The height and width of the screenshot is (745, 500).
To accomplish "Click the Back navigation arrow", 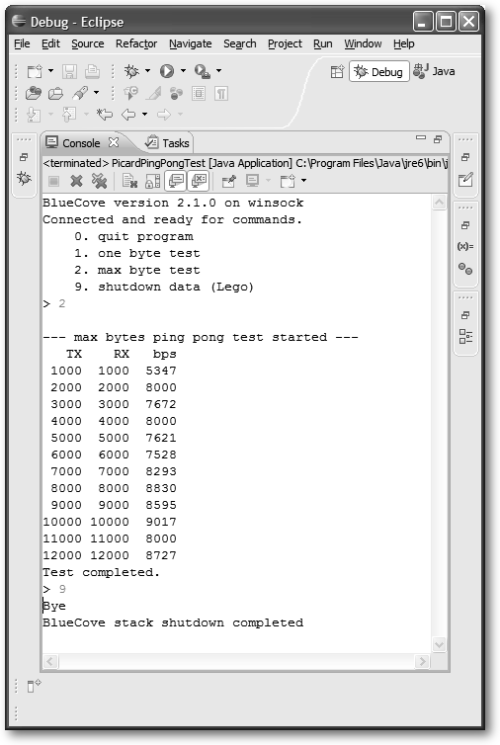I will tap(128, 114).
